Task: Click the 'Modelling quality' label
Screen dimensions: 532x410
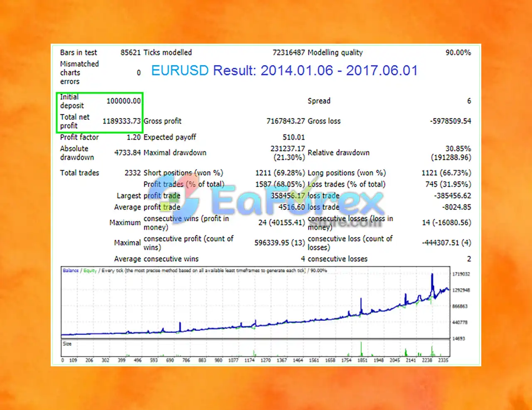Action: [335, 52]
